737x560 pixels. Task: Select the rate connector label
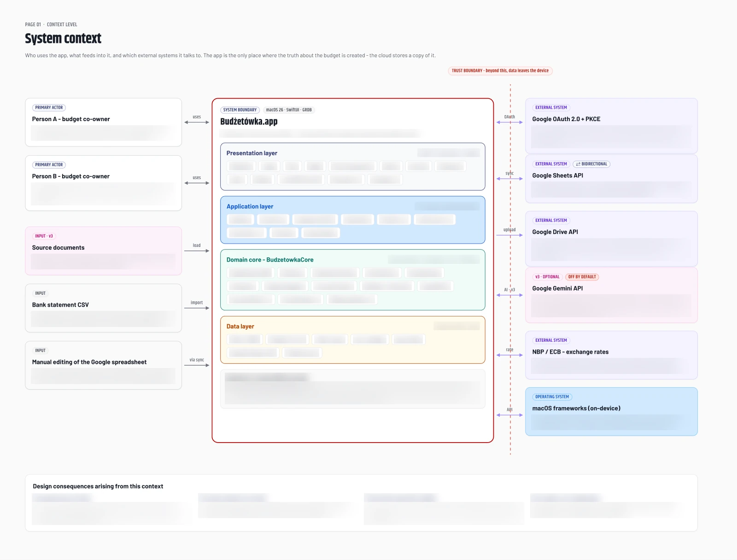point(509,350)
